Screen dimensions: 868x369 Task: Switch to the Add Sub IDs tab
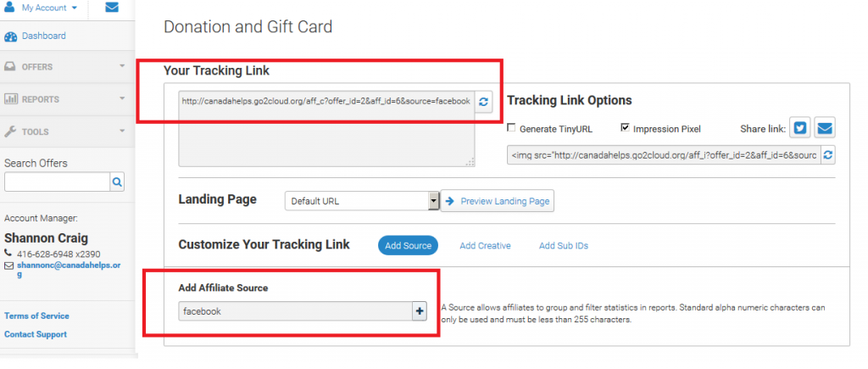pyautogui.click(x=563, y=246)
